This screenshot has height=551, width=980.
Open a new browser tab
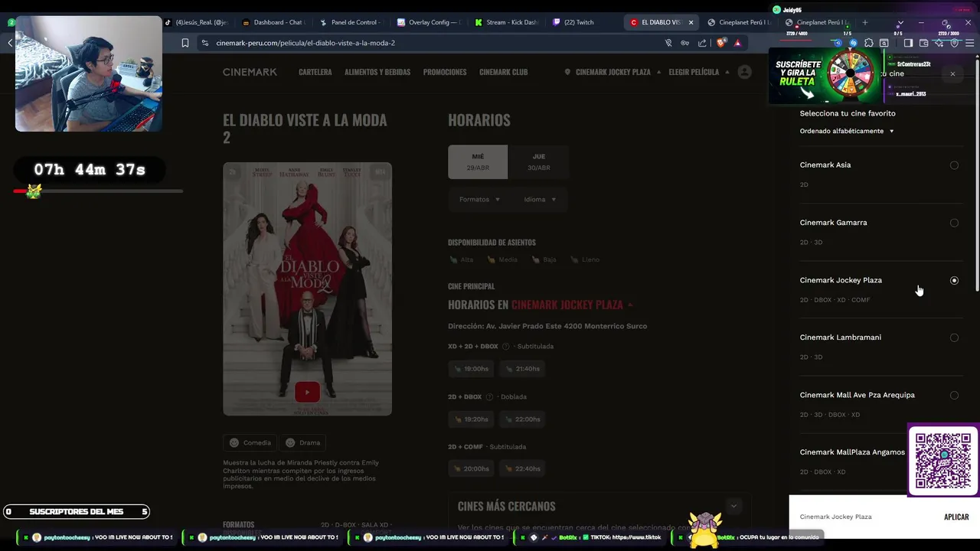(x=865, y=22)
